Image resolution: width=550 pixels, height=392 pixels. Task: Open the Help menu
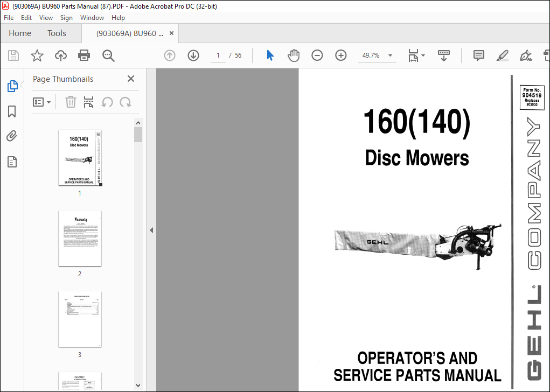118,18
